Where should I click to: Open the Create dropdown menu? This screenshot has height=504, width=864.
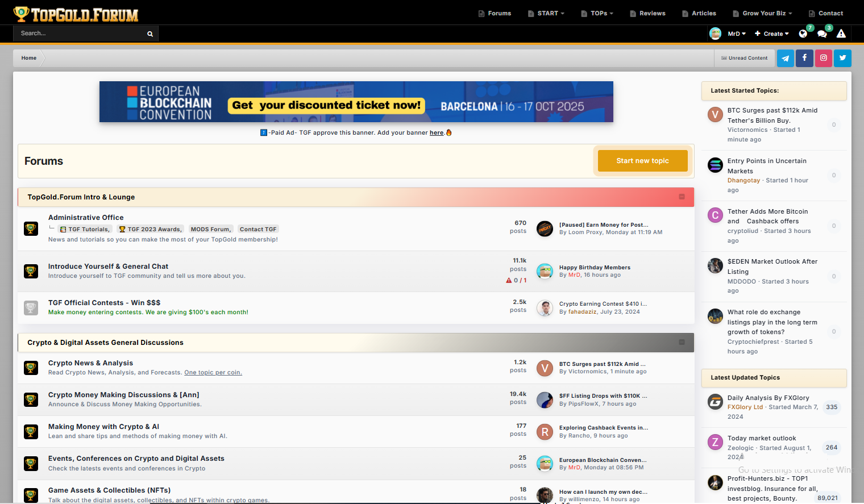tap(772, 34)
